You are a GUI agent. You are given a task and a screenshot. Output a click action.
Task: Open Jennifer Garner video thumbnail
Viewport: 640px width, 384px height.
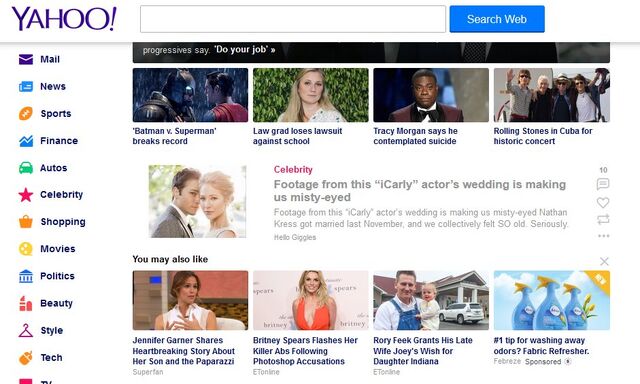(x=190, y=300)
